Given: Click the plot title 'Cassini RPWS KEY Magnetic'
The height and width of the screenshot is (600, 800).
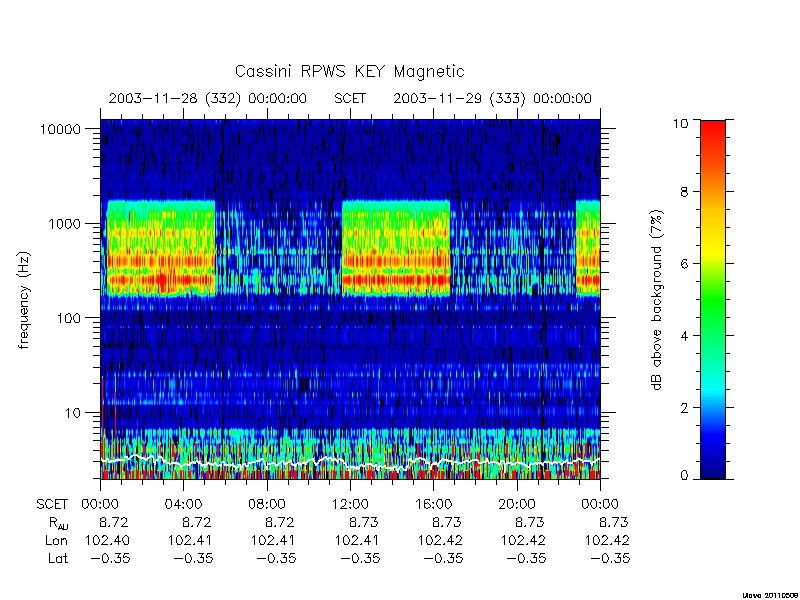Looking at the screenshot, I should click(349, 71).
